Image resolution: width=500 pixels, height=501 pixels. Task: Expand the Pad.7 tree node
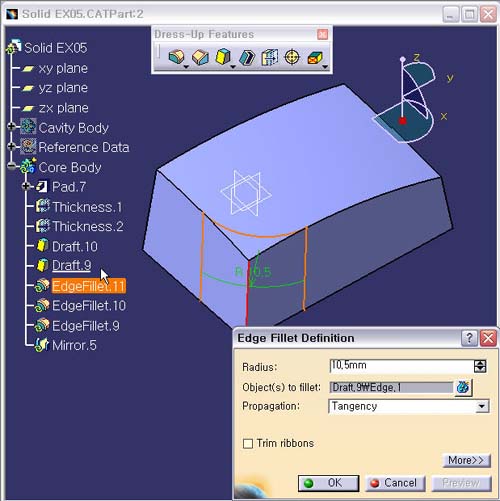click(x=26, y=186)
